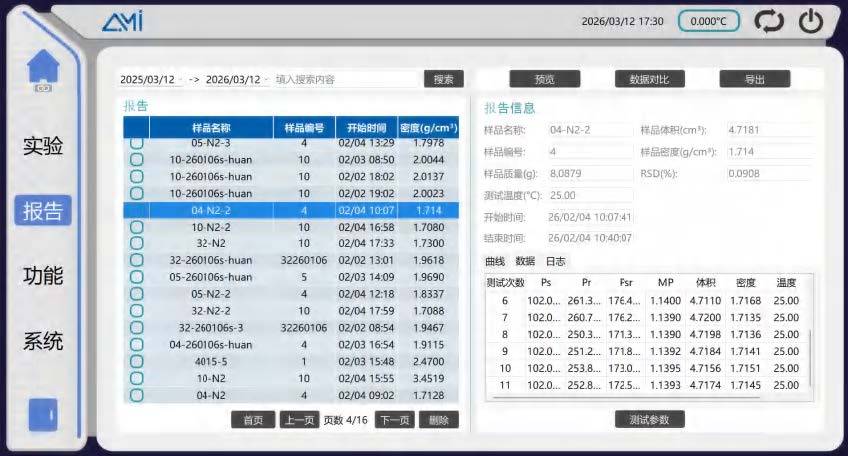
Task: Click the 开始时间 column header
Action: (x=366, y=128)
